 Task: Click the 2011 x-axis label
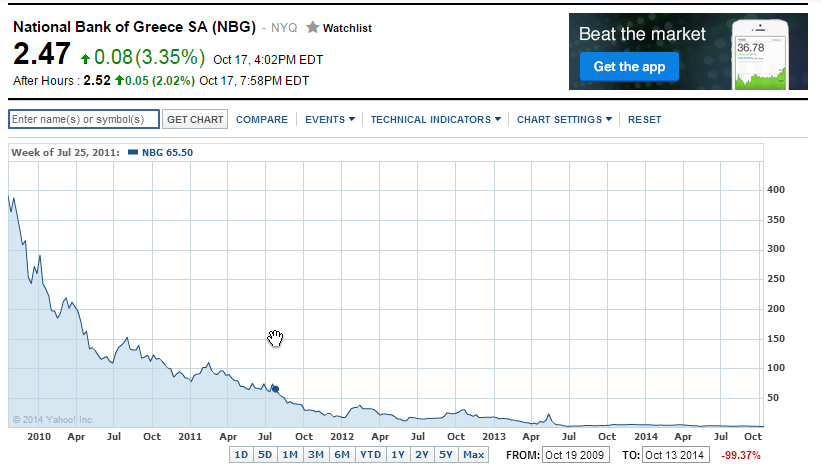coord(190,436)
